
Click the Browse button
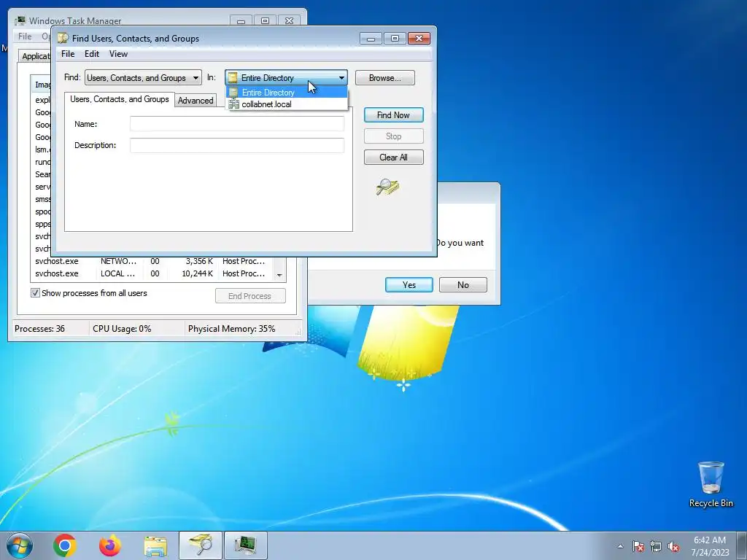(x=385, y=77)
